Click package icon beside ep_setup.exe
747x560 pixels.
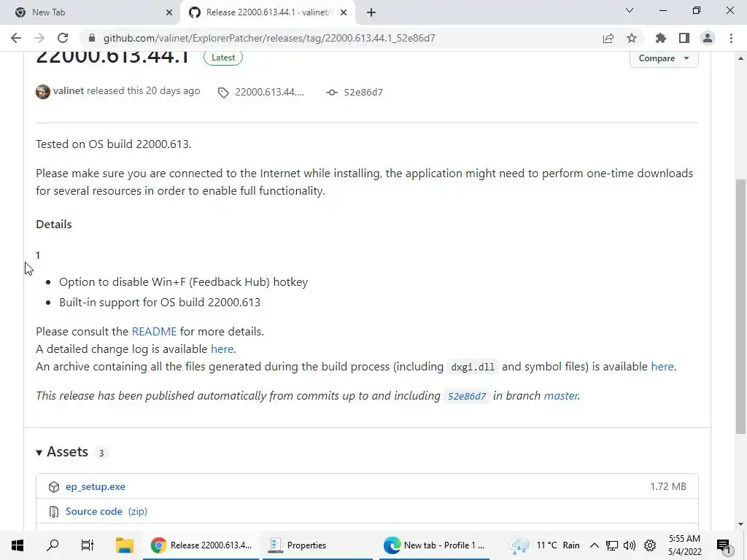[x=54, y=486]
